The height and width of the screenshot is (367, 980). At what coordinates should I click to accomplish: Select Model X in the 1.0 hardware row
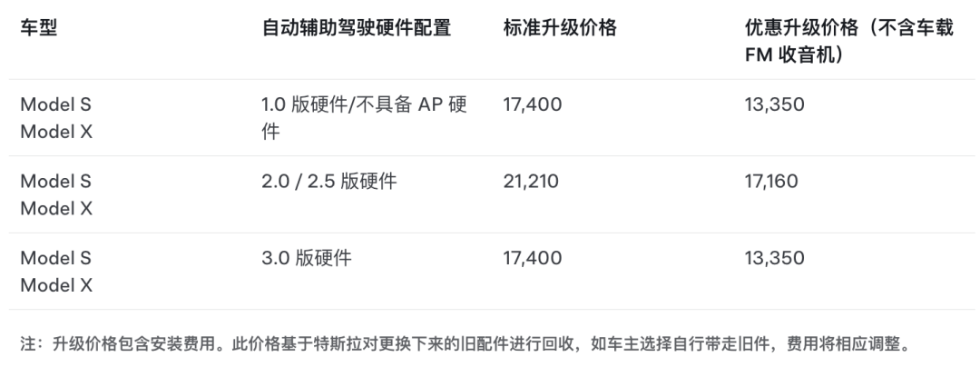tap(56, 132)
